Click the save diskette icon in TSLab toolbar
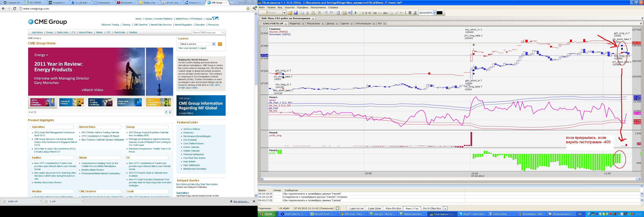644x217 pixels. 296,13
